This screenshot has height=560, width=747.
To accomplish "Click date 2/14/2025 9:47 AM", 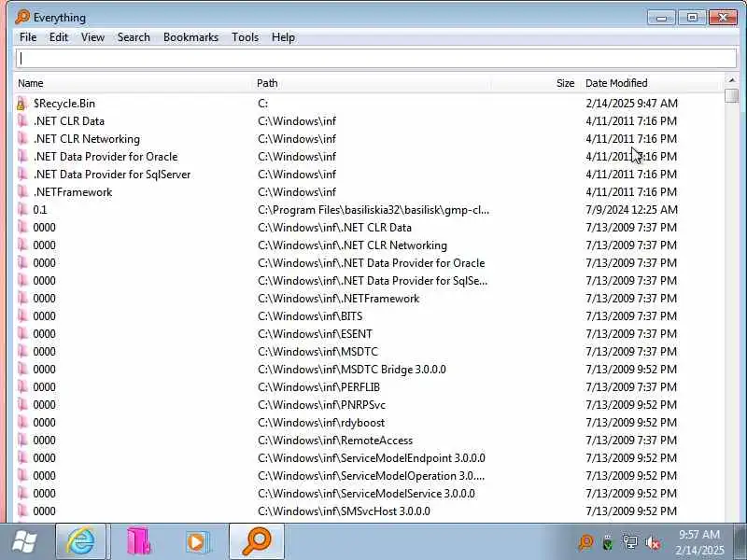I will 632,104.
